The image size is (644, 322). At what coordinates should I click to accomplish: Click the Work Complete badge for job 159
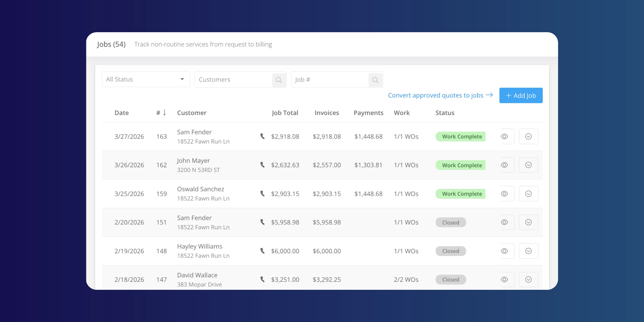click(x=460, y=194)
